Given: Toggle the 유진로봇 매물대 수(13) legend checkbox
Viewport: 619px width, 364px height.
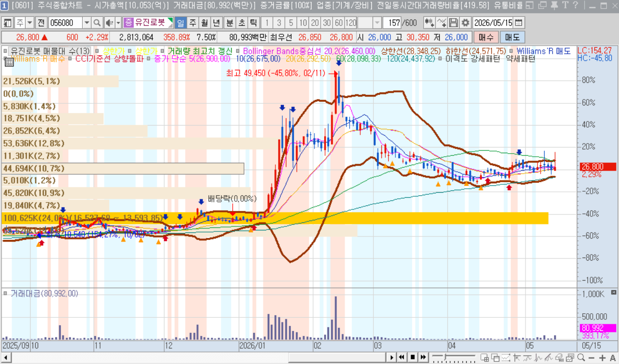Looking at the screenshot, I should point(6,51).
